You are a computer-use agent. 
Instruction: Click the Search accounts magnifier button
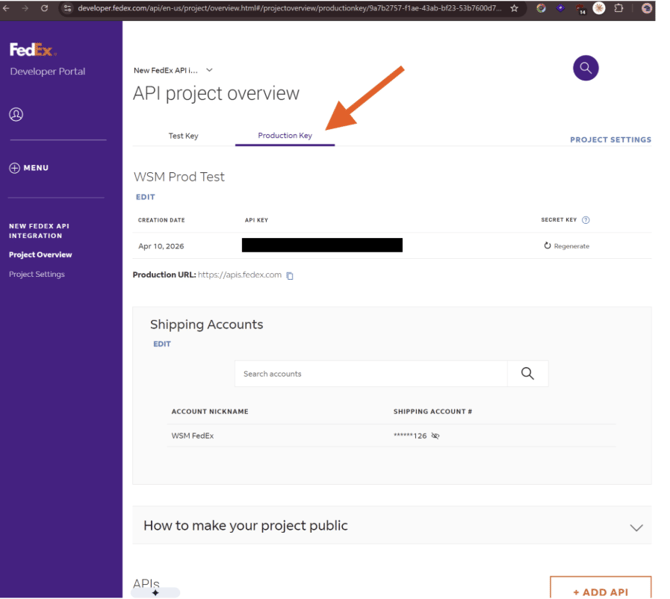point(528,374)
